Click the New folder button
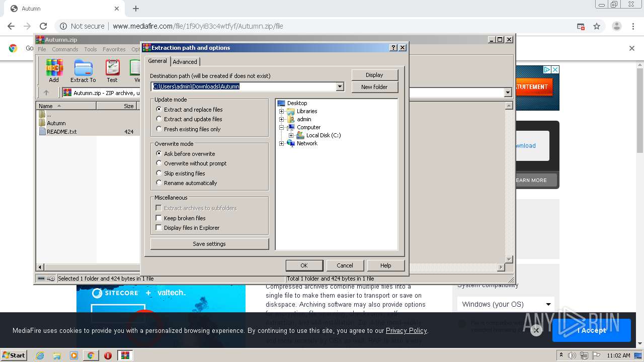Image resolution: width=644 pixels, height=362 pixels. pos(374,87)
